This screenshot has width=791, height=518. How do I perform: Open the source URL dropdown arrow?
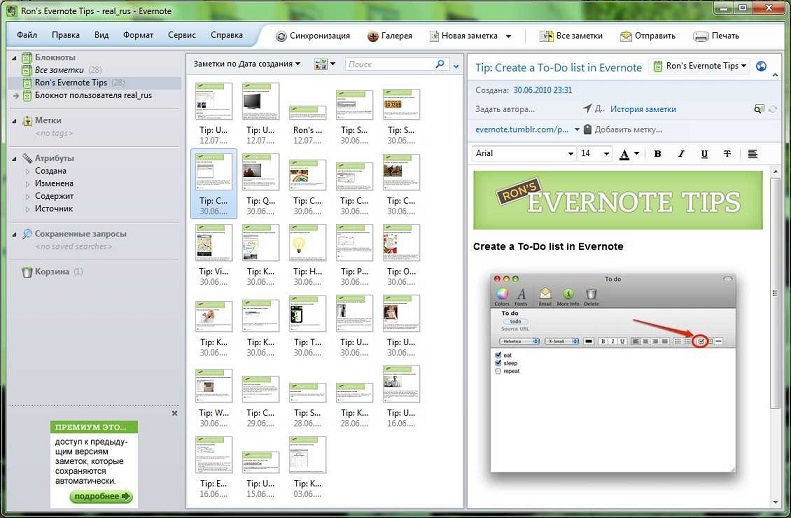click(x=577, y=130)
